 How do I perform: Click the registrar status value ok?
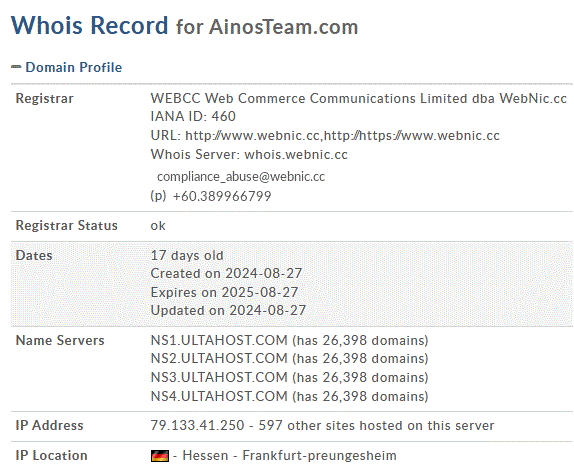pos(158,226)
